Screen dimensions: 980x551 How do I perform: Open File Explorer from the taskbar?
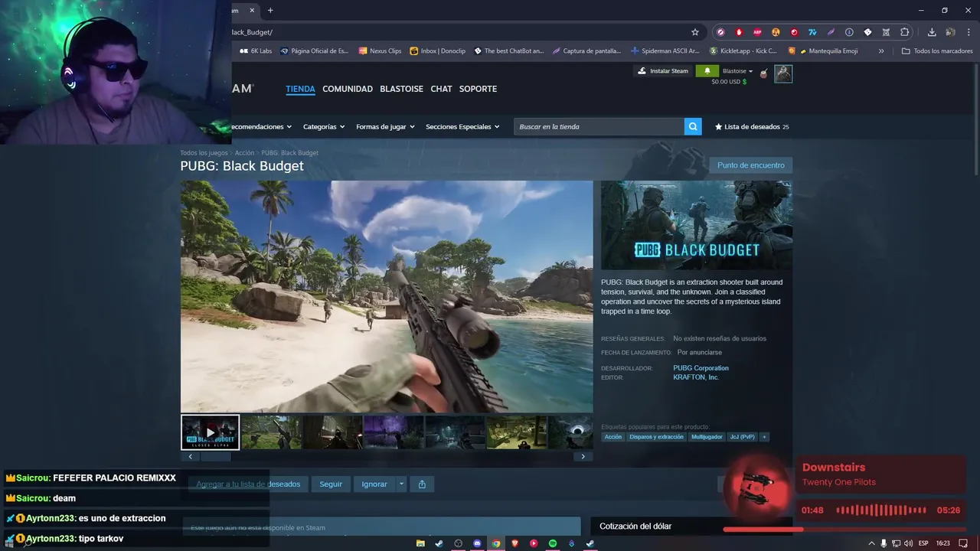tap(420, 543)
